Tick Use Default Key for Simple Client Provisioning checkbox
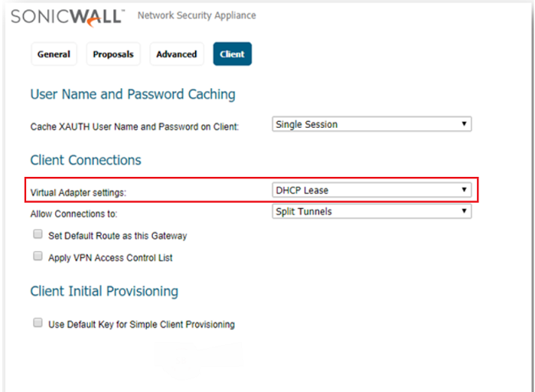 pyautogui.click(x=38, y=323)
